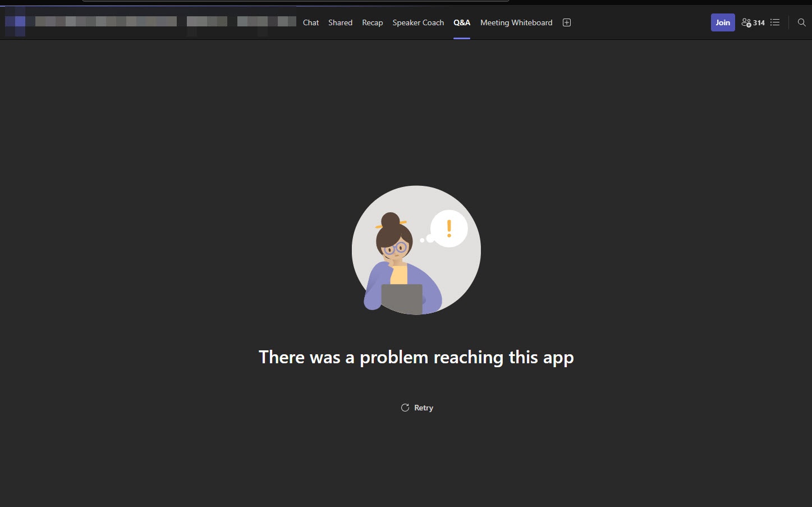
Task: Open the Chat tab
Action: (310, 22)
